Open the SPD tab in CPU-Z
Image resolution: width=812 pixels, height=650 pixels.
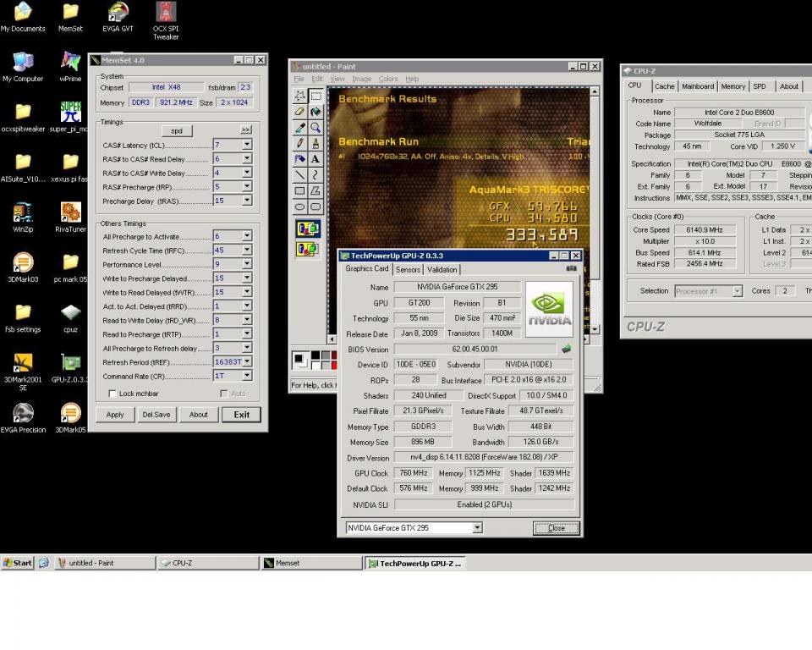(760, 86)
